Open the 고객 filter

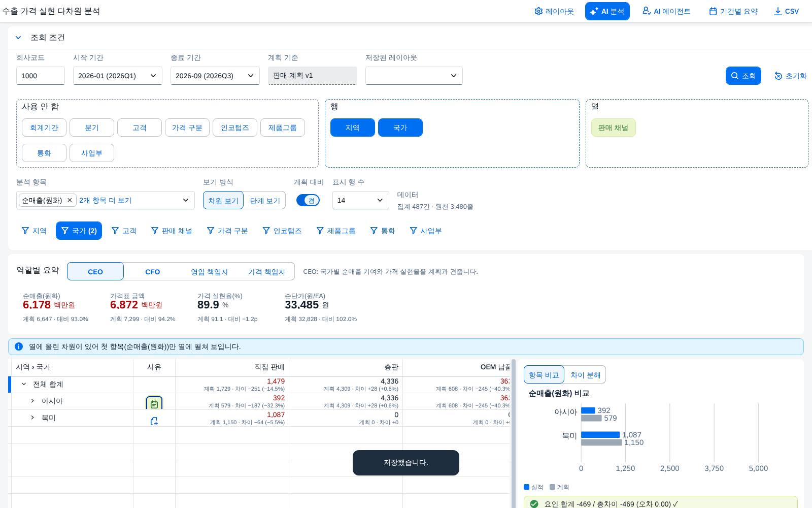[123, 231]
